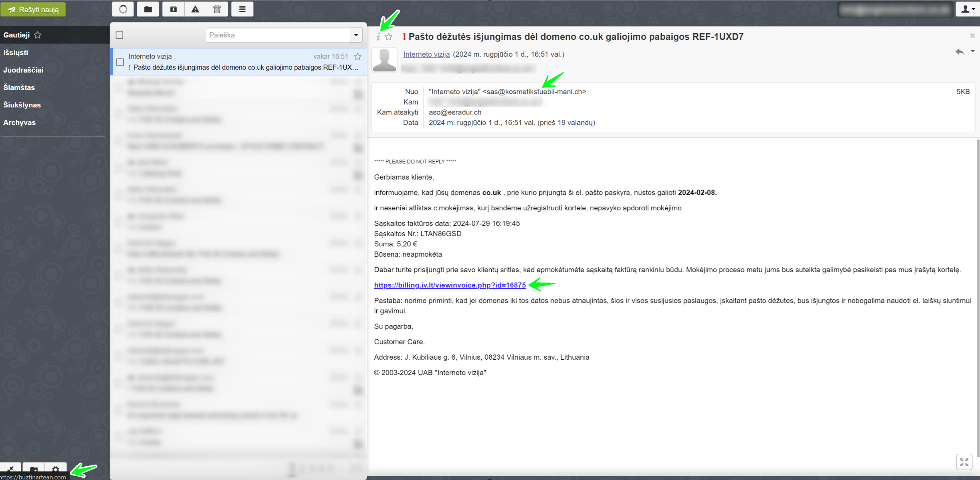
Task: Check the Interneto vizija message checkbox
Action: [x=120, y=62]
